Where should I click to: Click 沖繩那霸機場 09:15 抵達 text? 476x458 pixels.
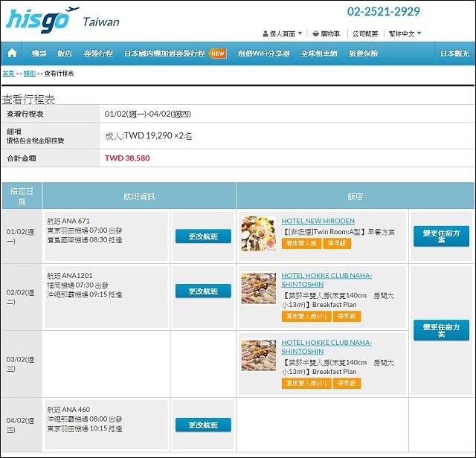84,294
